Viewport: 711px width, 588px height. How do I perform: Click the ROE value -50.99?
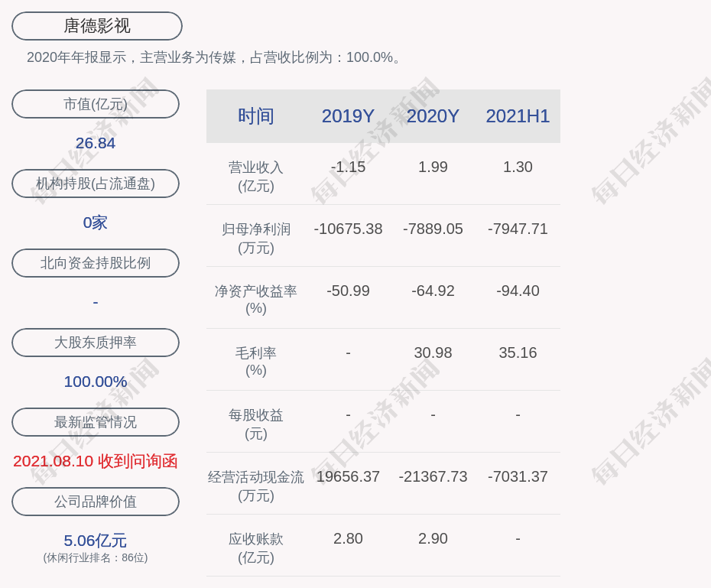tap(348, 291)
